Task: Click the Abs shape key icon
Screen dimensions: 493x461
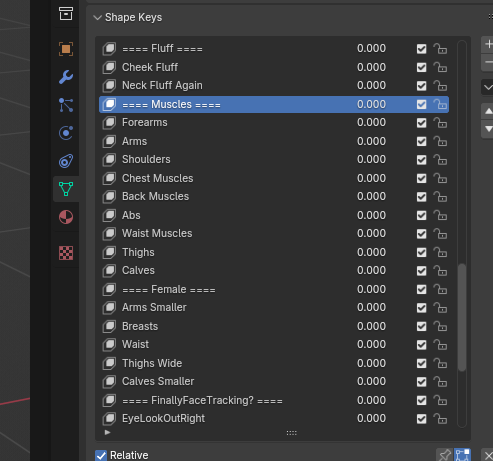Action: 109,215
